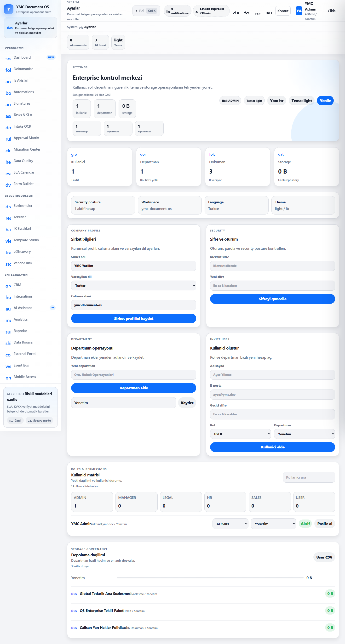Open eDiscovery sidebar entry
Screen dimensions: 345x644
(x=30, y=252)
